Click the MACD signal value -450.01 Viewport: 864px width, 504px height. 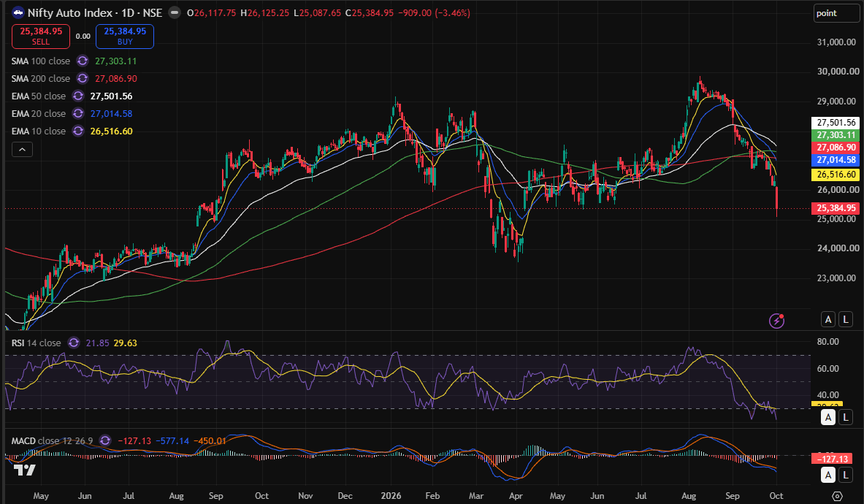click(210, 441)
